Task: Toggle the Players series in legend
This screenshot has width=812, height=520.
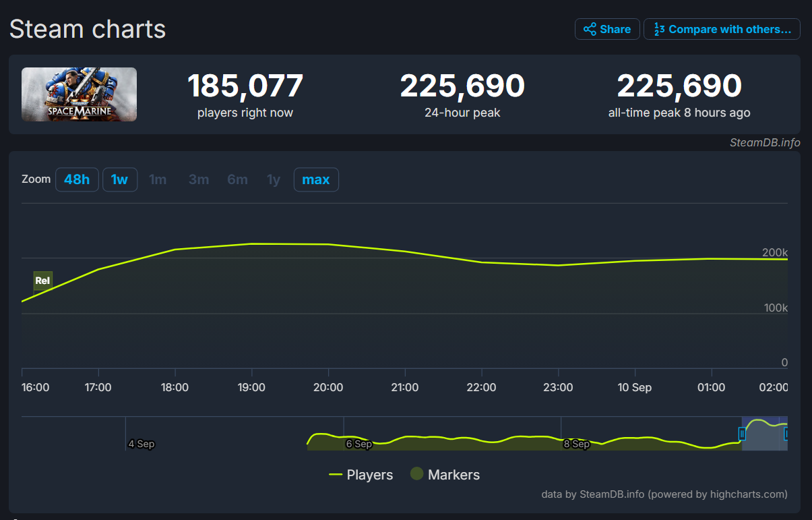Action: pyautogui.click(x=361, y=475)
